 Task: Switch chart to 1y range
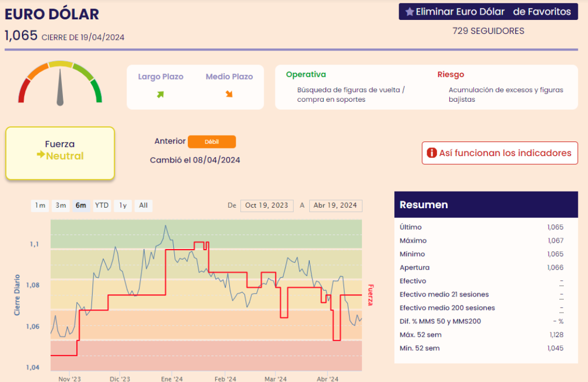[123, 206]
